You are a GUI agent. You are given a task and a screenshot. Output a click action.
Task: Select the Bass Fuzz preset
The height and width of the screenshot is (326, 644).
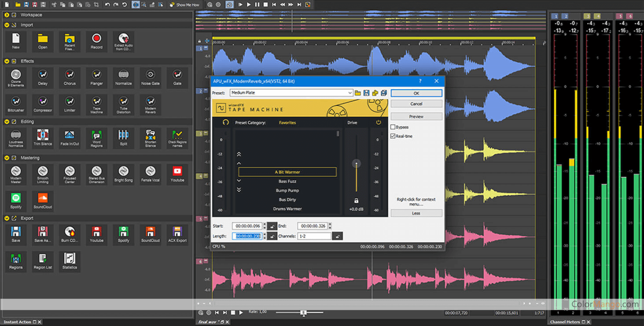287,181
